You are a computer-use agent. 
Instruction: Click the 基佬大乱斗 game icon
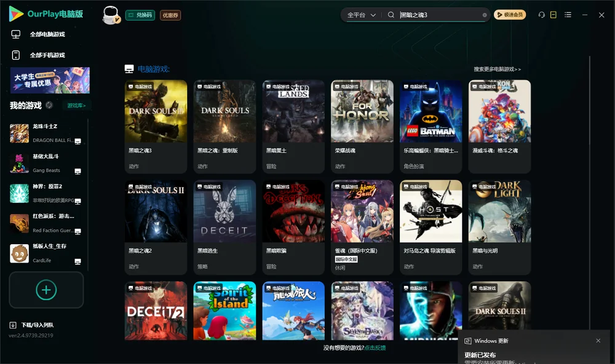click(x=19, y=163)
